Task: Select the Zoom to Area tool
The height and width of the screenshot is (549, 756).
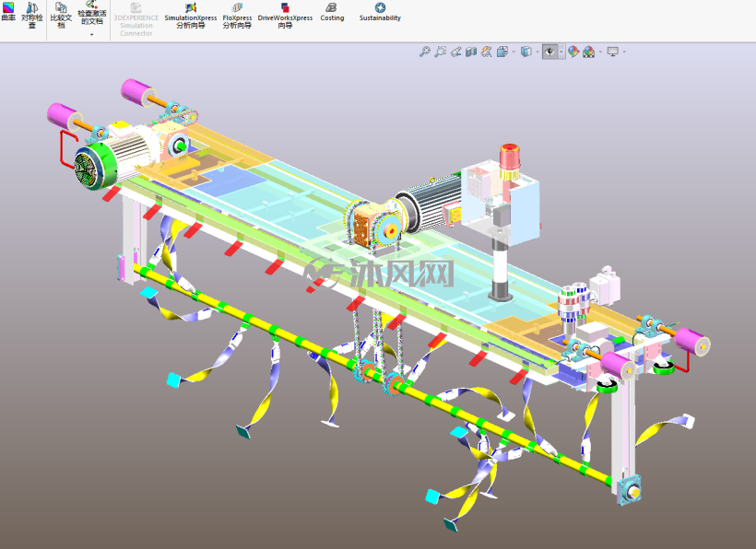Action: click(x=440, y=52)
